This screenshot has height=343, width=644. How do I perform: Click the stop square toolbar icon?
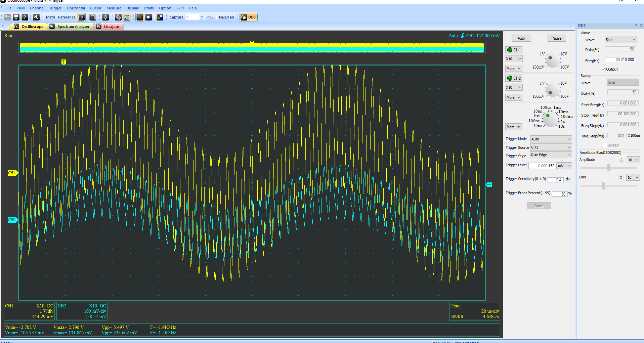click(148, 17)
